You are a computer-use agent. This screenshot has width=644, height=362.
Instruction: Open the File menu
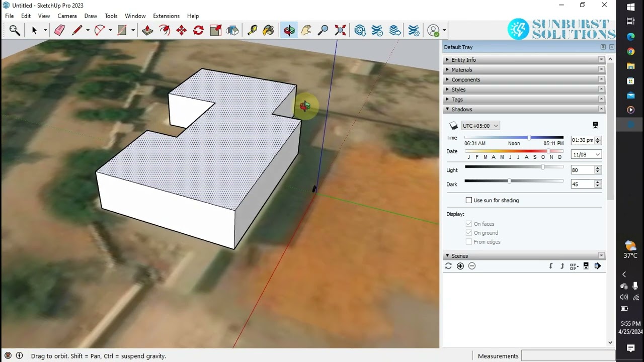pyautogui.click(x=10, y=16)
